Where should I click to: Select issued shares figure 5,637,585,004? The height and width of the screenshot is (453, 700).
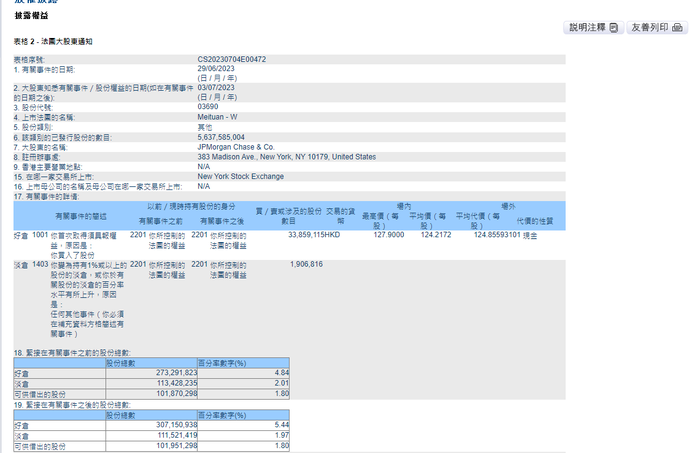click(221, 137)
